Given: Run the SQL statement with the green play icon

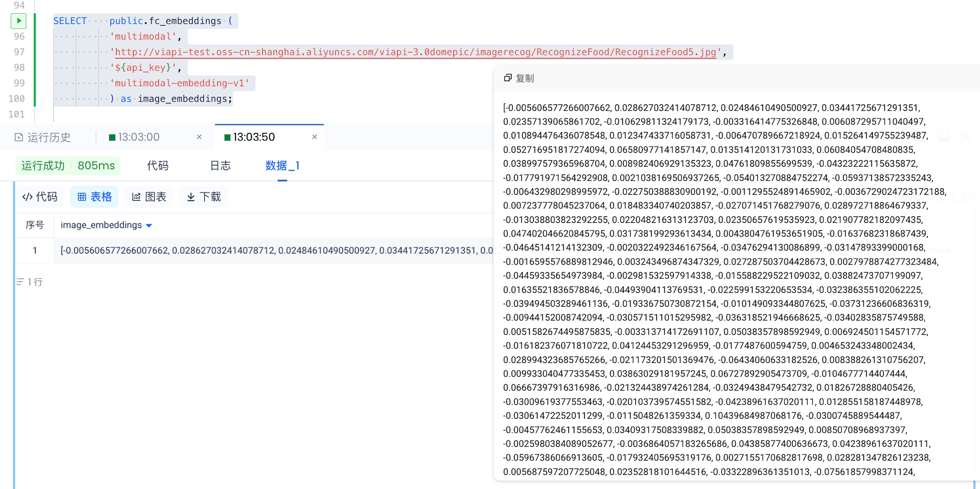Looking at the screenshot, I should tap(19, 21).
